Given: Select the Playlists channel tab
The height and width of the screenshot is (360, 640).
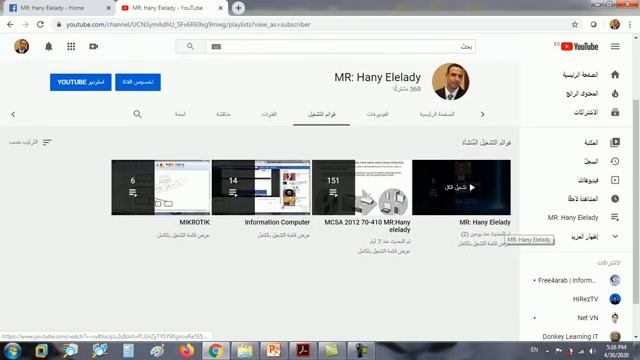Looking at the screenshot, I should [322, 114].
